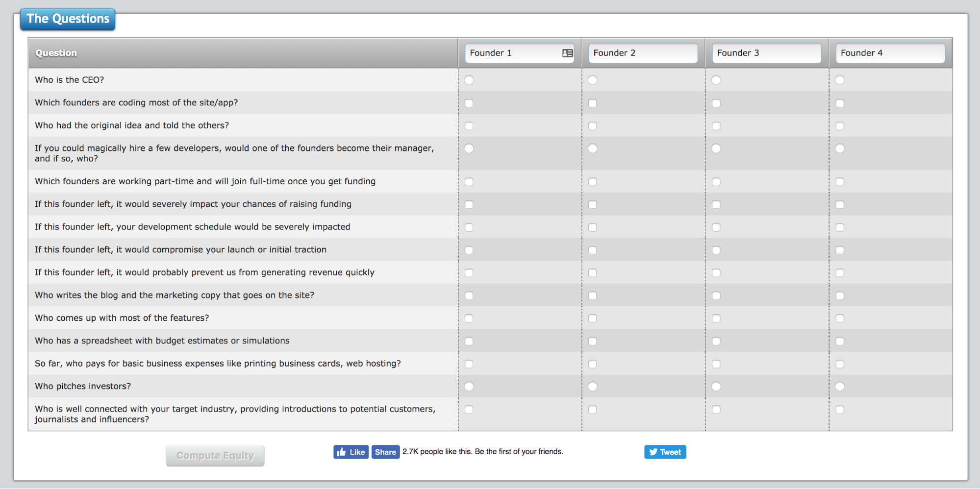The height and width of the screenshot is (489, 980).
Task: Click the Founder 3 name input
Action: coord(766,53)
